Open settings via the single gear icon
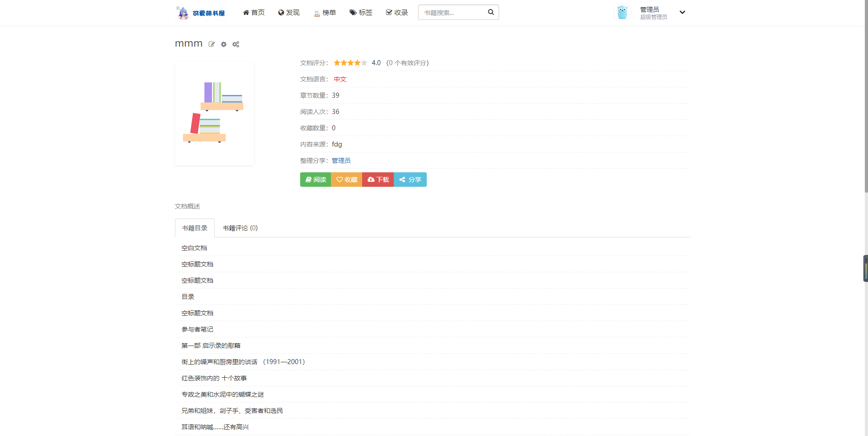 coord(224,44)
